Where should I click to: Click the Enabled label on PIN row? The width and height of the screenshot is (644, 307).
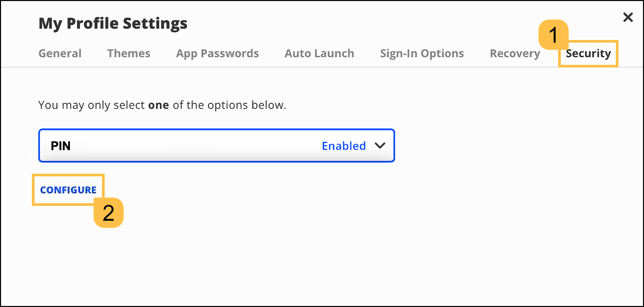(x=343, y=145)
